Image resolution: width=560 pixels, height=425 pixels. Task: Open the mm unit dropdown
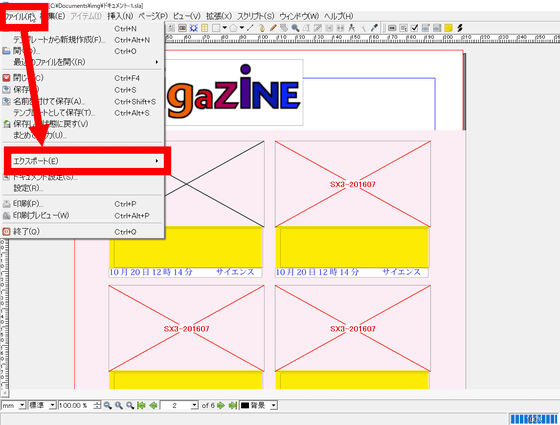point(22,405)
